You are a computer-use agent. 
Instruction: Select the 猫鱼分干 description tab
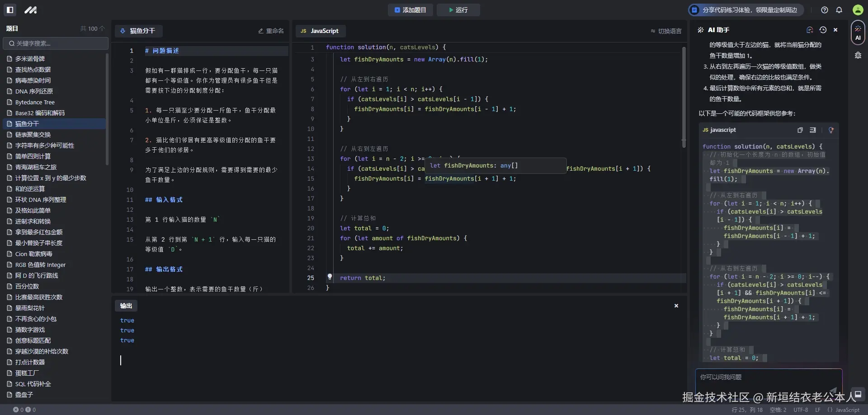click(x=139, y=31)
